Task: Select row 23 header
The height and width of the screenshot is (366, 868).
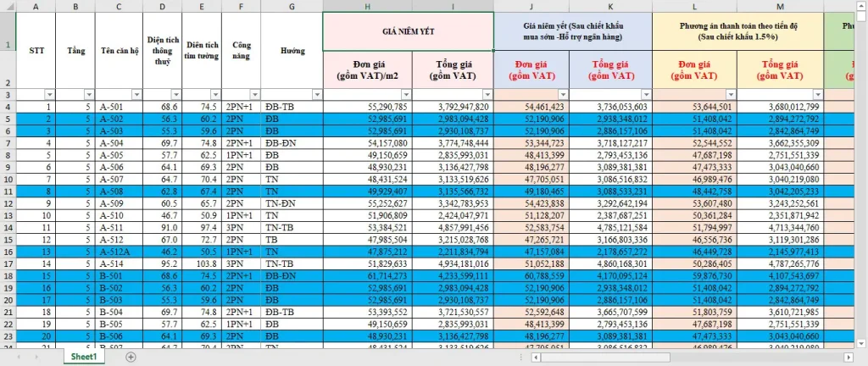Action: 8,338
